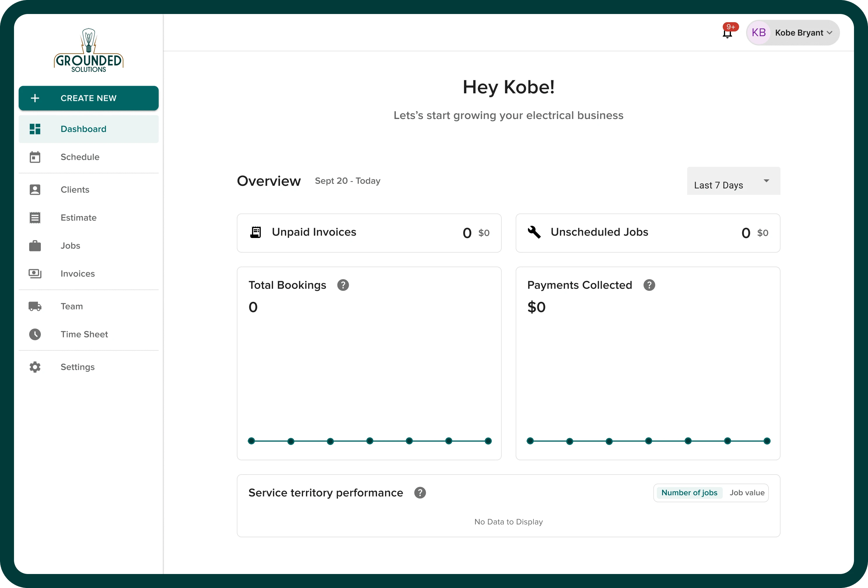This screenshot has height=588, width=868.
Task: Click the Dashboard grid icon
Action: (35, 129)
